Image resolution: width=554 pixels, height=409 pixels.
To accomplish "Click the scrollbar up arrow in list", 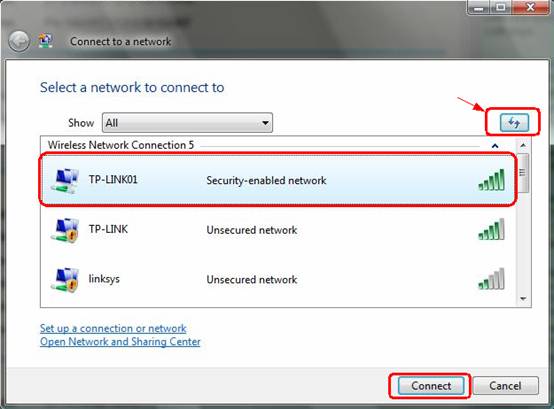I will coord(523,145).
